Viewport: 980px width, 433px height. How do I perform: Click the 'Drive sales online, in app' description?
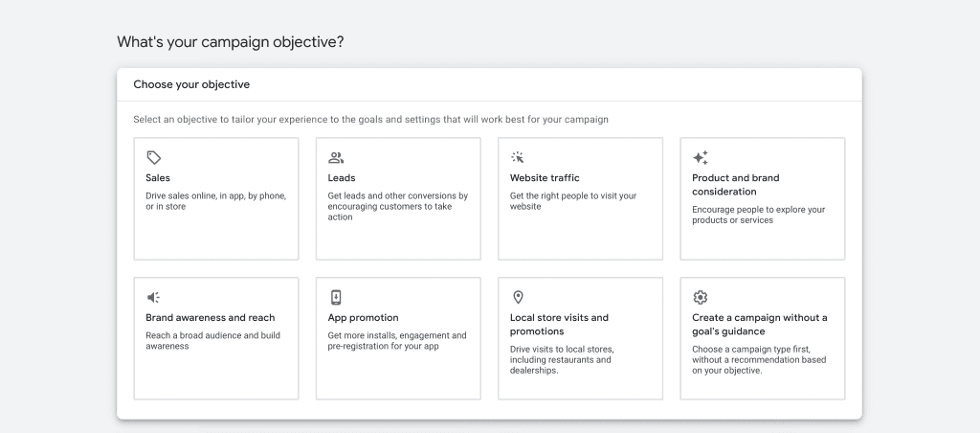[215, 201]
